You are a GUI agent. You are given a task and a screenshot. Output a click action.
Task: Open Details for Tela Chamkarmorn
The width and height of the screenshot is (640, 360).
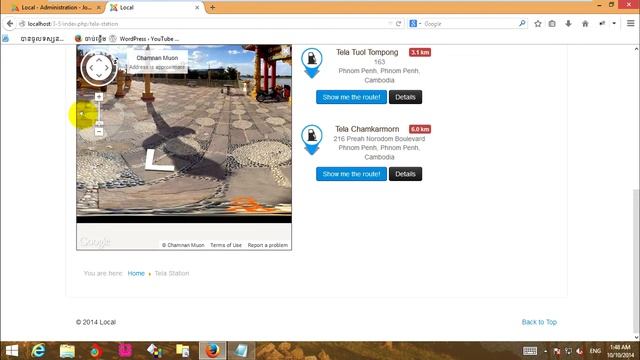click(x=405, y=174)
